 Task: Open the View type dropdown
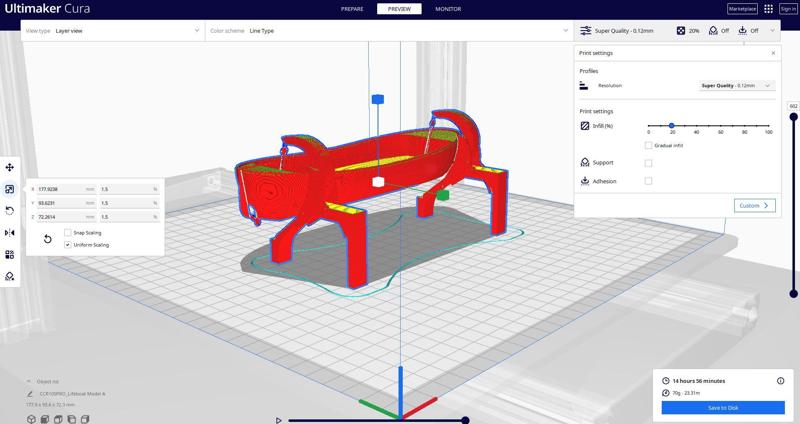click(x=113, y=31)
